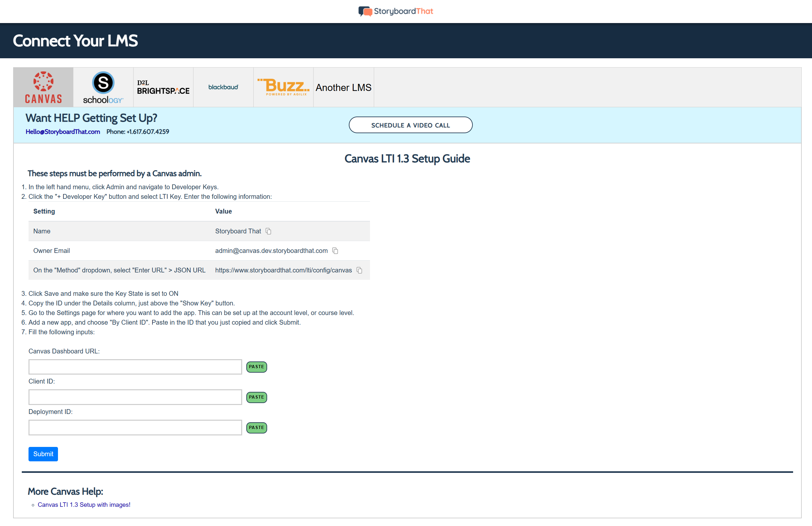Click step 5 about the Settings page
The image size is (812, 526).
[192, 312]
